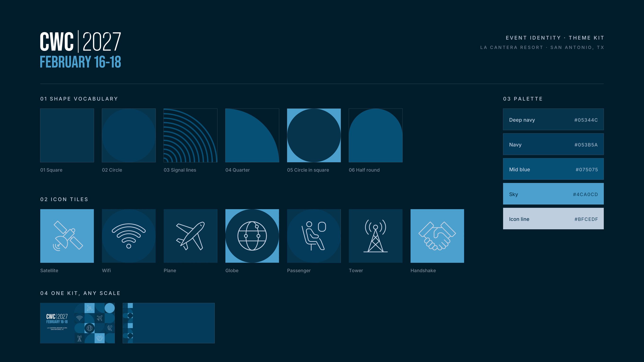Click the 06 Half round shape
This screenshot has width=644, height=362.
click(x=376, y=135)
